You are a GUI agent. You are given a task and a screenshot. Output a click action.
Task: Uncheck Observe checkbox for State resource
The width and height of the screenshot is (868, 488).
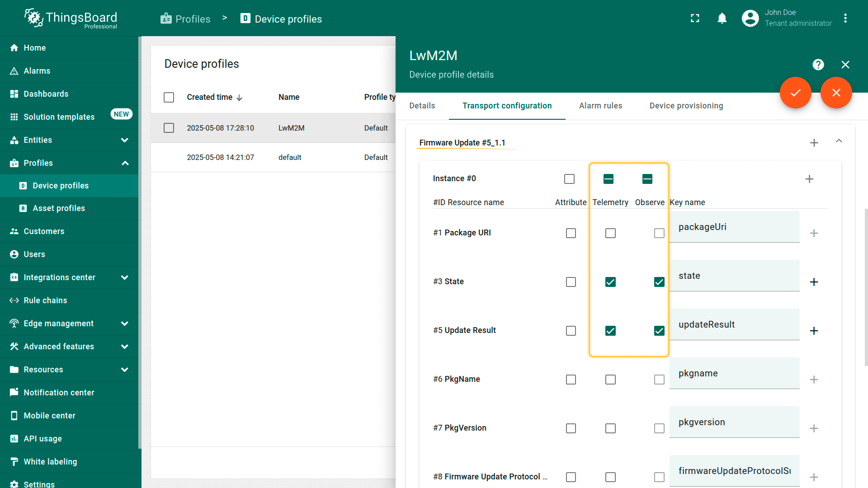coord(659,282)
